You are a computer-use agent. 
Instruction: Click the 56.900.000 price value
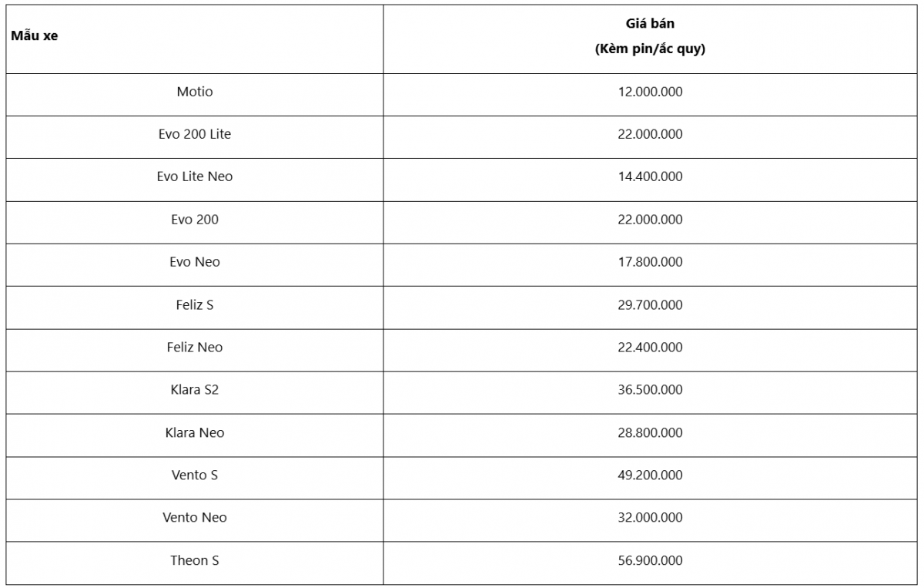[x=651, y=561]
